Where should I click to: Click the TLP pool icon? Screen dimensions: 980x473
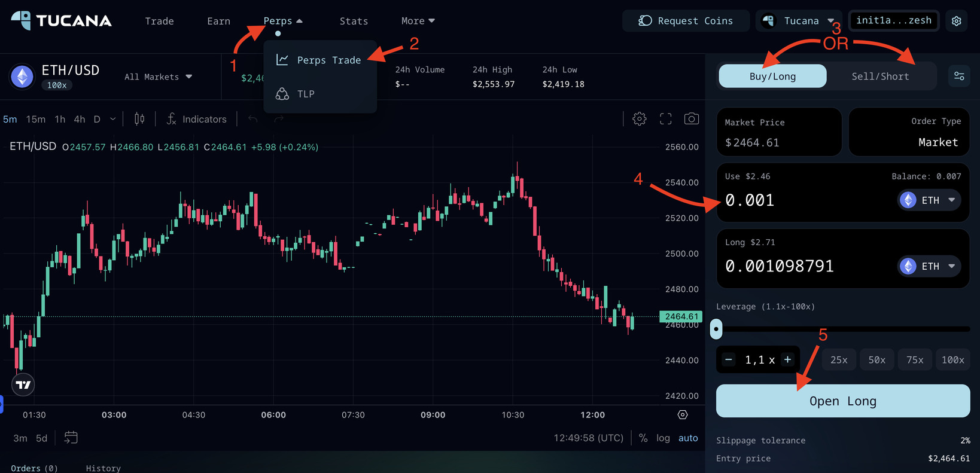(x=282, y=94)
